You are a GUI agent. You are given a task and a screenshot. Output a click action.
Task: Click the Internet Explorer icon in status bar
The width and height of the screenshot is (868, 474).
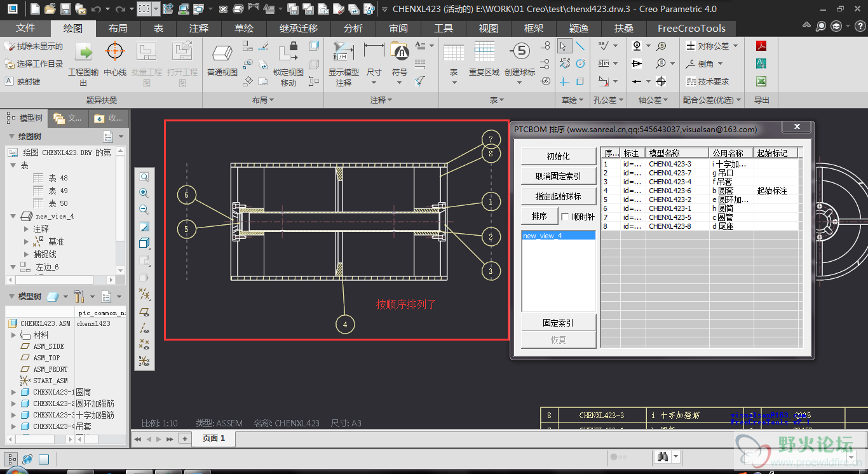27,459
